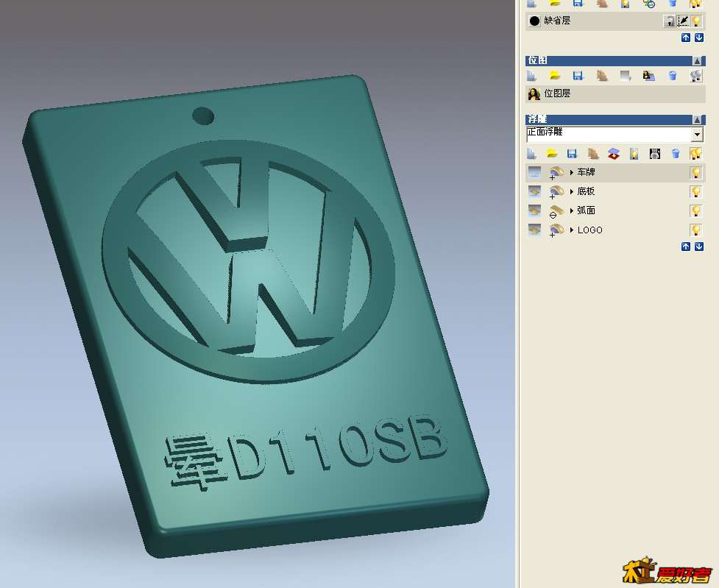This screenshot has width=719, height=588.
Task: Select the LOGO relief layer name
Action: click(x=590, y=230)
